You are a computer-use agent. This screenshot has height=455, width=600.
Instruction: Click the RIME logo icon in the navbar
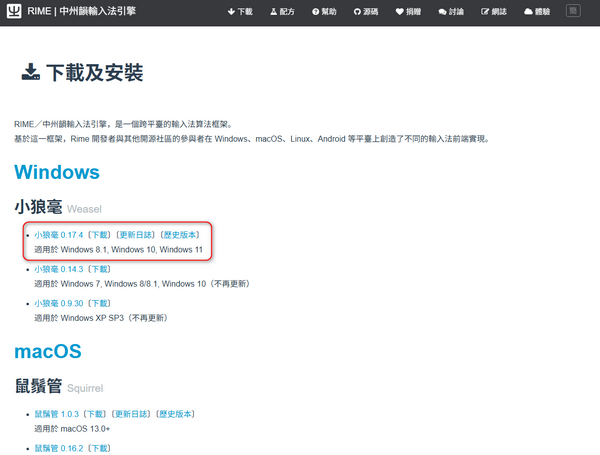pos(14,11)
